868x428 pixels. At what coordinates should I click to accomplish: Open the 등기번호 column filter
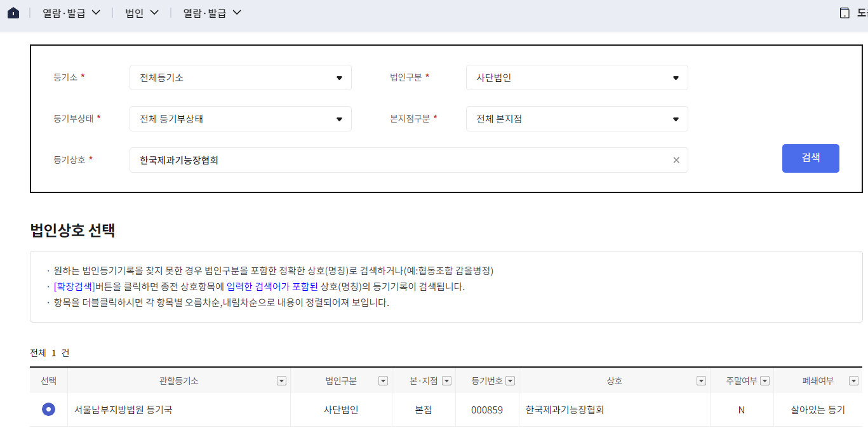pyautogui.click(x=510, y=381)
